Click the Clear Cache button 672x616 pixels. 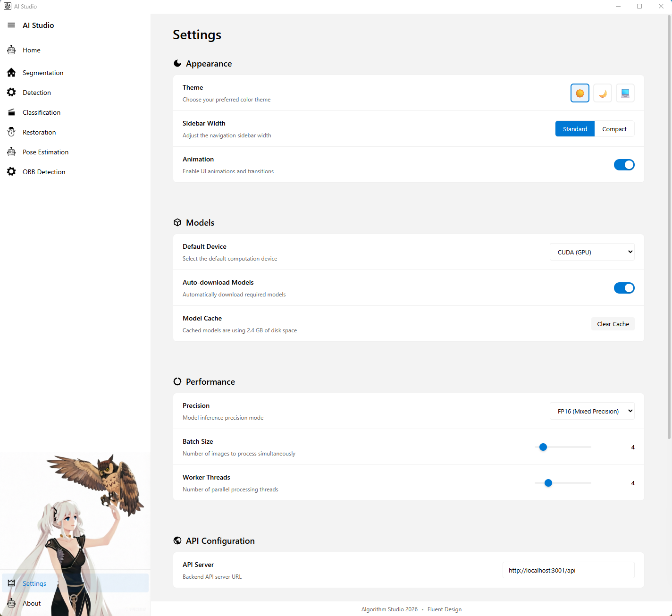[x=613, y=324]
